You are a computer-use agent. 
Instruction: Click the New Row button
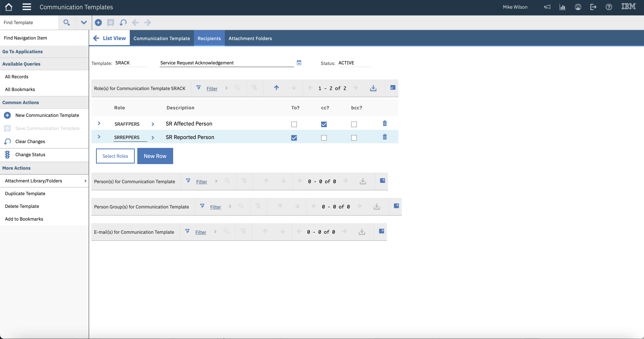click(155, 156)
